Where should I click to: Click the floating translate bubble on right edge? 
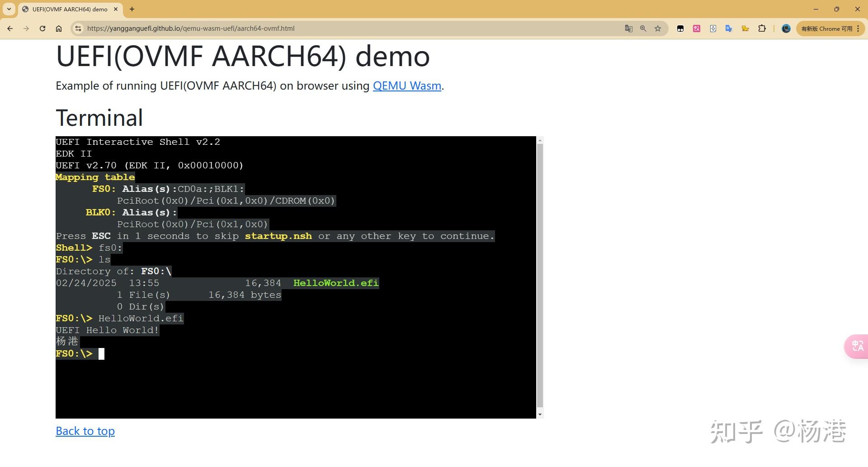tap(857, 346)
